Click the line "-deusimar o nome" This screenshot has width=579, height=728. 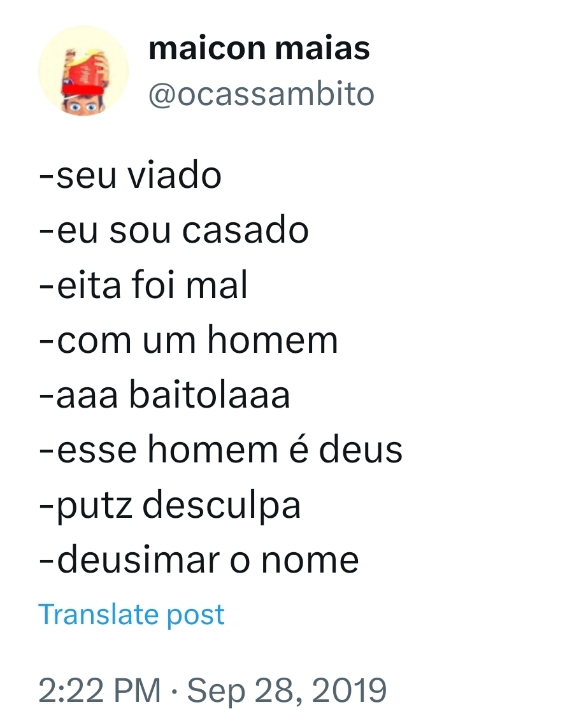coord(199,560)
